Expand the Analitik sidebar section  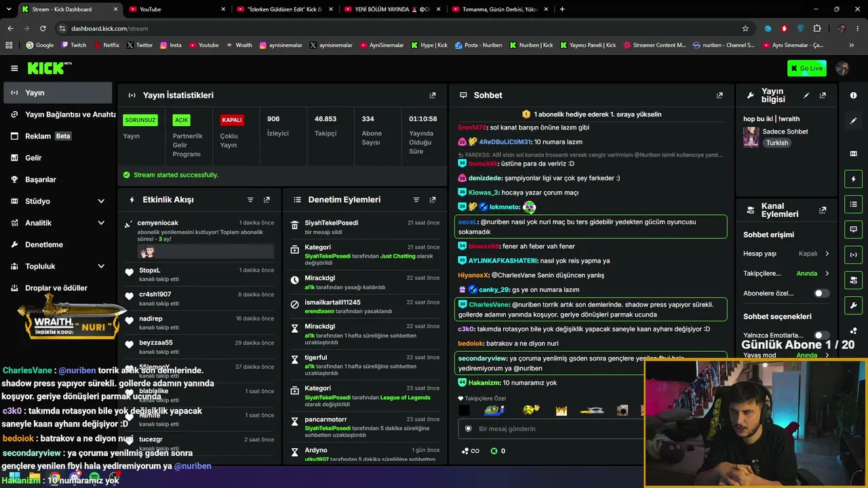point(101,223)
